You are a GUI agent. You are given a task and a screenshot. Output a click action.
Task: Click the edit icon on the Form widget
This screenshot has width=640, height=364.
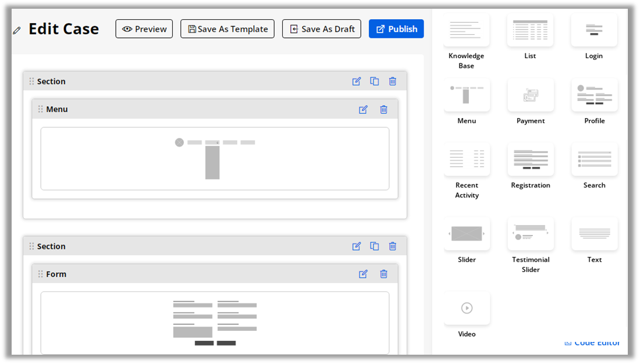(363, 274)
